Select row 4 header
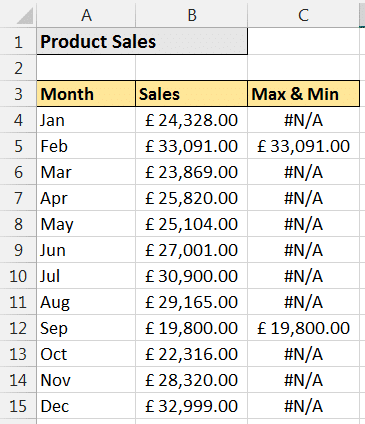Image resolution: width=365 pixels, height=424 pixels. (x=18, y=120)
